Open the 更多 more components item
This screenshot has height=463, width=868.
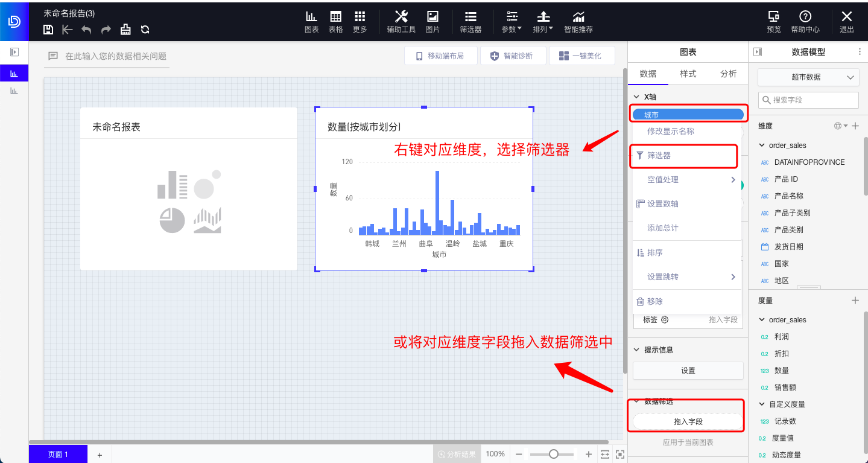360,22
